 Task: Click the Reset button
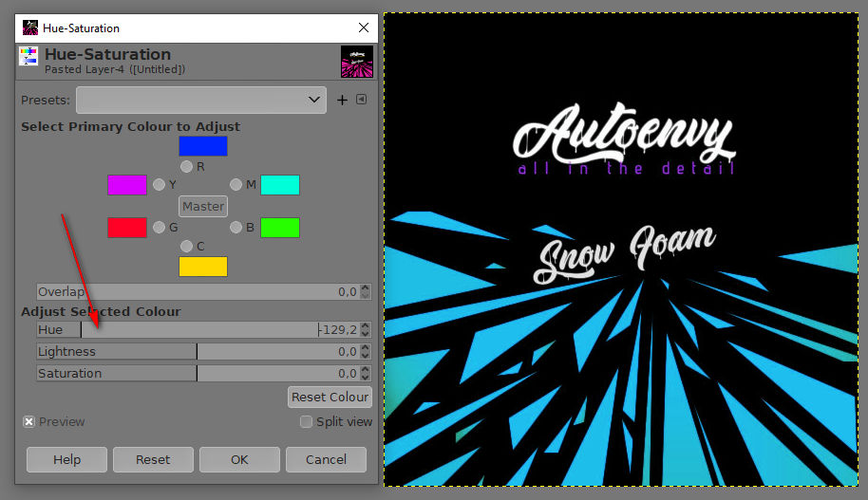153,459
